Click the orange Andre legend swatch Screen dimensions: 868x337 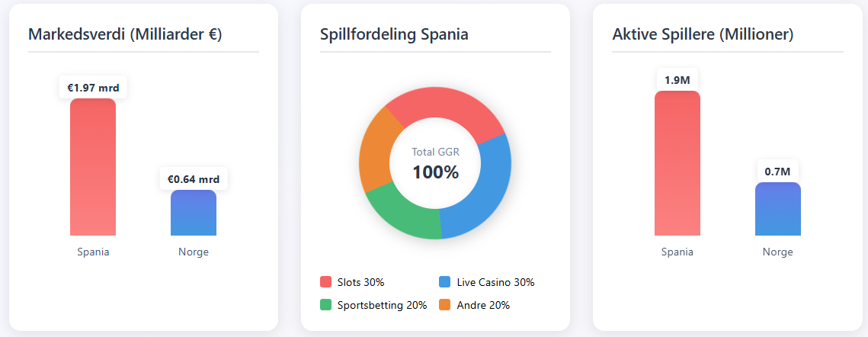(444, 305)
